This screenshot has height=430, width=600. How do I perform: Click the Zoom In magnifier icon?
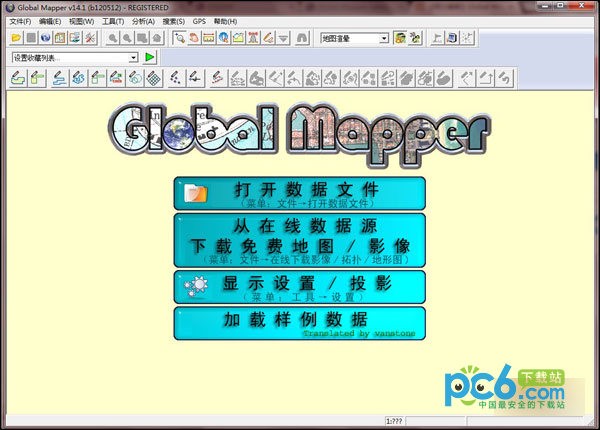coord(112,38)
